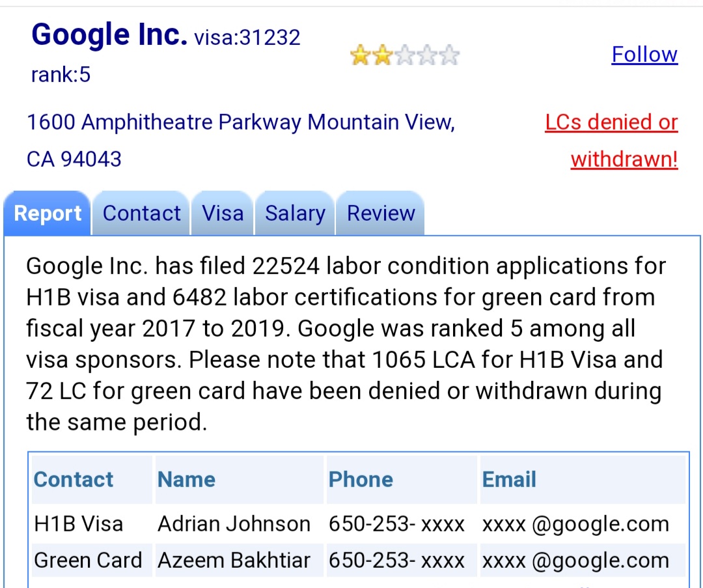Click the third empty rating star

(x=404, y=56)
